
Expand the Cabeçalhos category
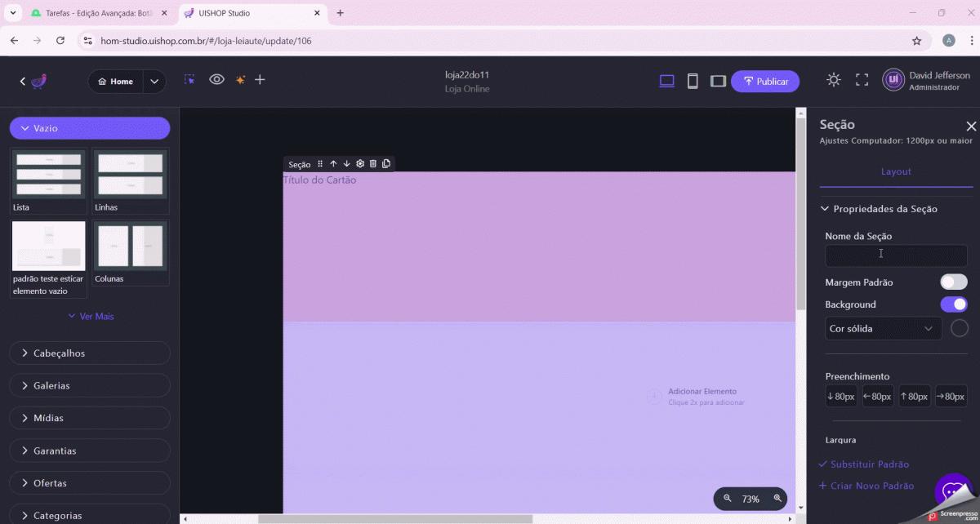90,353
